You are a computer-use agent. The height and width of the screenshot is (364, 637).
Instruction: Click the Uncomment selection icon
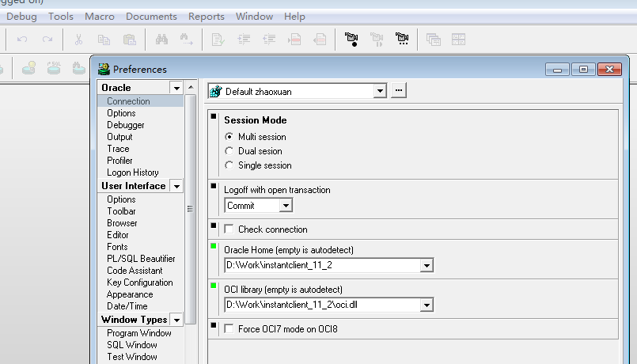(320, 40)
